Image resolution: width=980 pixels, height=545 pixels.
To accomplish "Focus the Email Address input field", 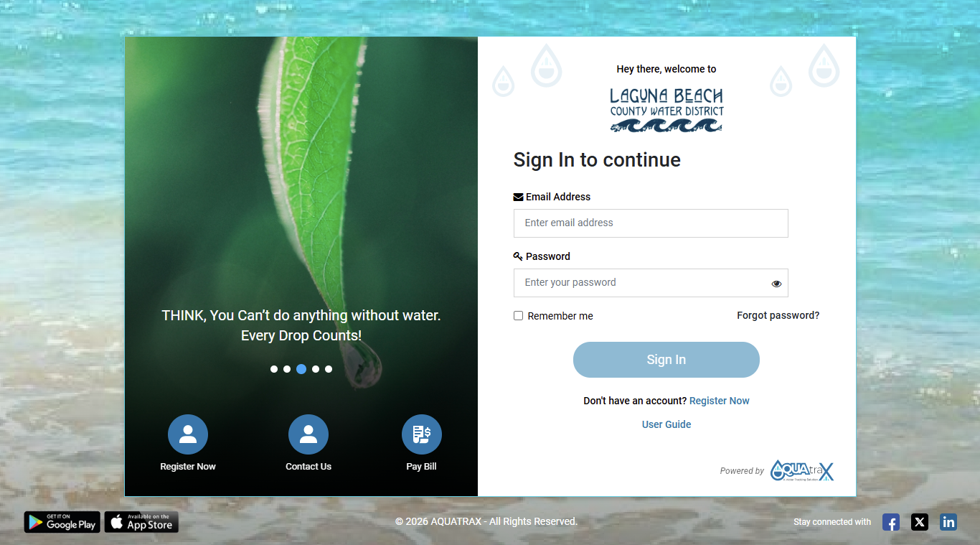I will click(x=651, y=223).
